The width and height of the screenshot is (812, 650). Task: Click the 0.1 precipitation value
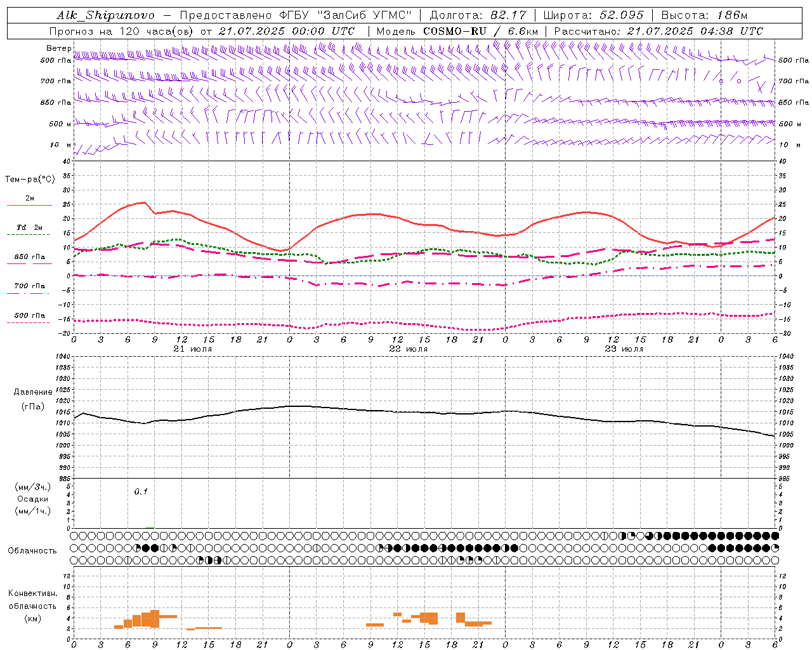coord(141,491)
